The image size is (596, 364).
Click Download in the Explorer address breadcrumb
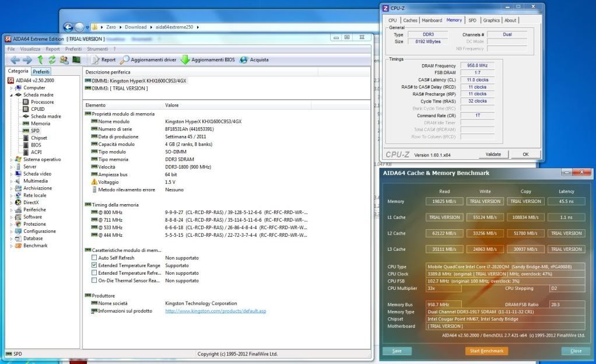click(136, 27)
